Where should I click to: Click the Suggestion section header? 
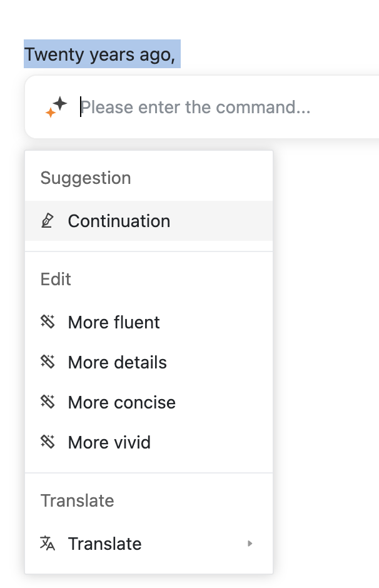[x=86, y=178]
